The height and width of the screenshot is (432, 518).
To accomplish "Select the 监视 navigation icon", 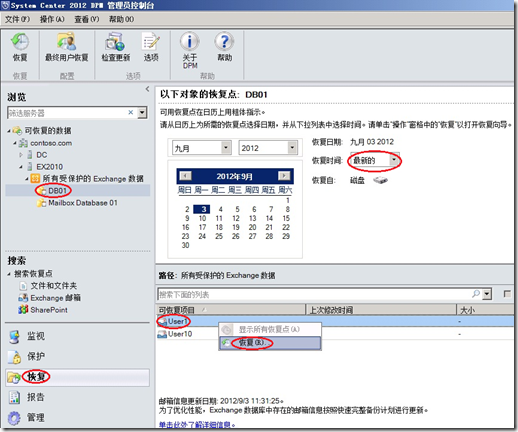I will (x=14, y=337).
